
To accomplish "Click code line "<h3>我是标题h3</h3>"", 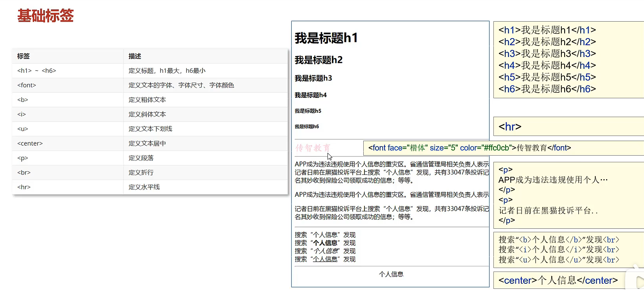I will 547,53.
